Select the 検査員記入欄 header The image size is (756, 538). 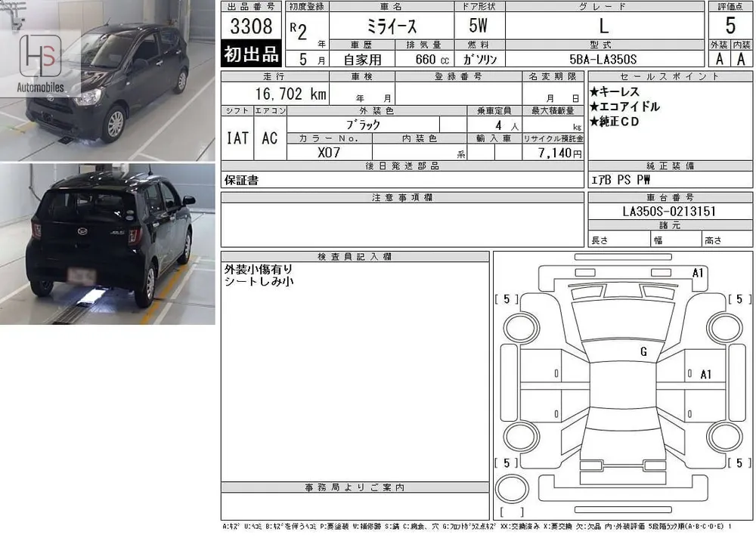pos(355,256)
